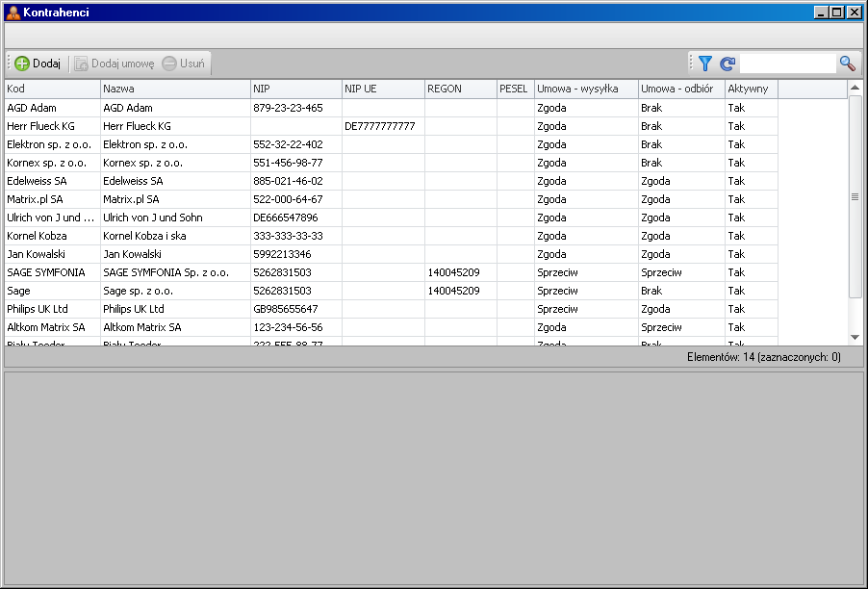868x589 pixels.
Task: Click the refresh arrow icon
Action: click(728, 64)
